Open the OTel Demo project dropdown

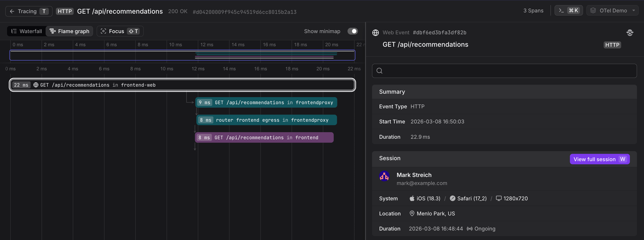[612, 10]
